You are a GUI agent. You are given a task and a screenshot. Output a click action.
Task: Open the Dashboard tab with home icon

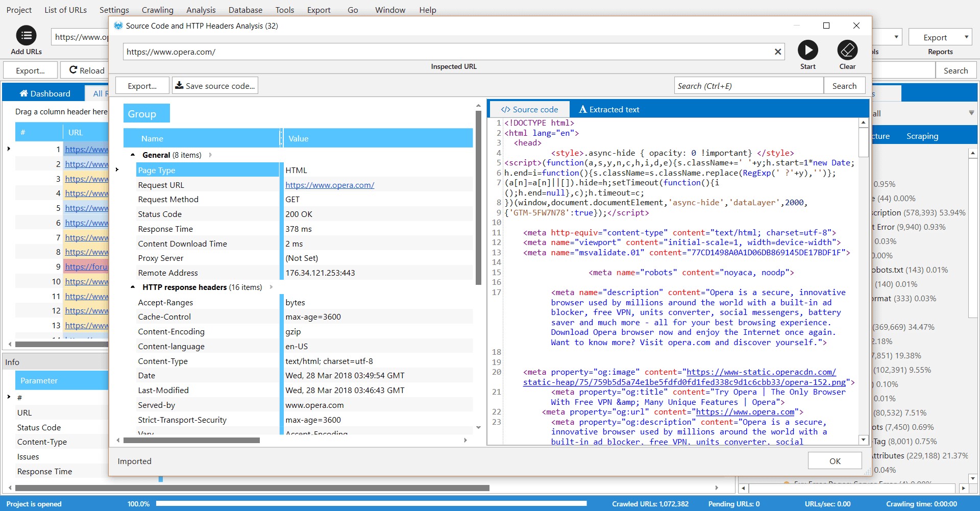[44, 93]
